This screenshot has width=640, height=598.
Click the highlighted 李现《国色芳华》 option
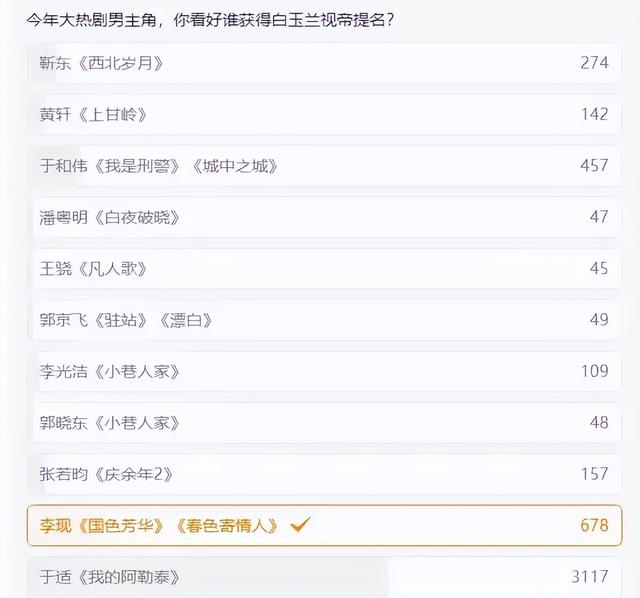tap(324, 526)
